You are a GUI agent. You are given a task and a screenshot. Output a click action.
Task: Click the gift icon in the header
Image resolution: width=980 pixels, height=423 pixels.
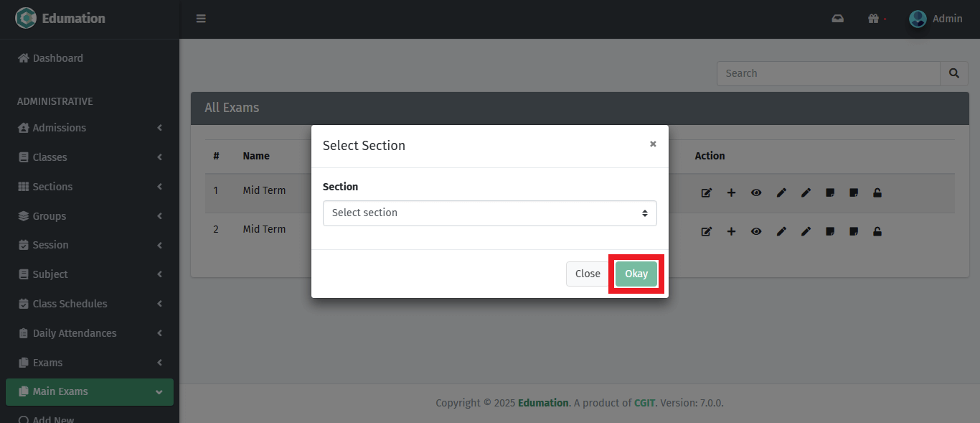(x=873, y=19)
